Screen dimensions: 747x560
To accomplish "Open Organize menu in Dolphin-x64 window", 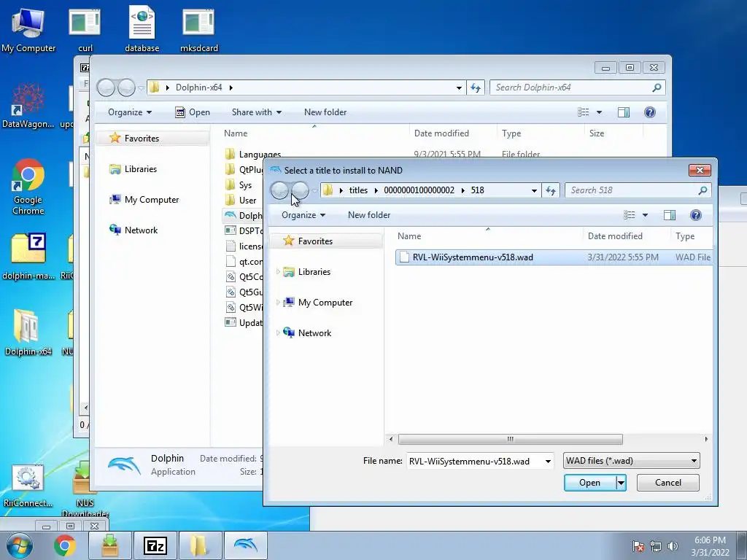I will point(130,112).
